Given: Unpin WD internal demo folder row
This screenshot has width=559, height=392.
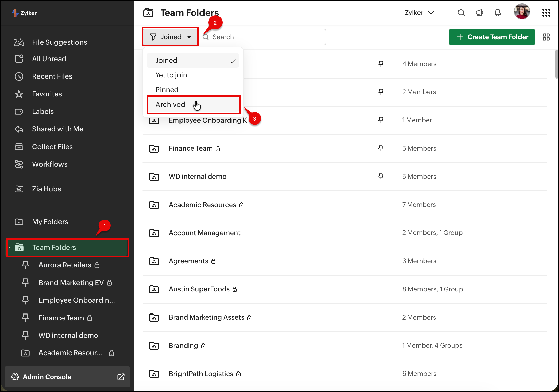Looking at the screenshot, I should click(381, 176).
